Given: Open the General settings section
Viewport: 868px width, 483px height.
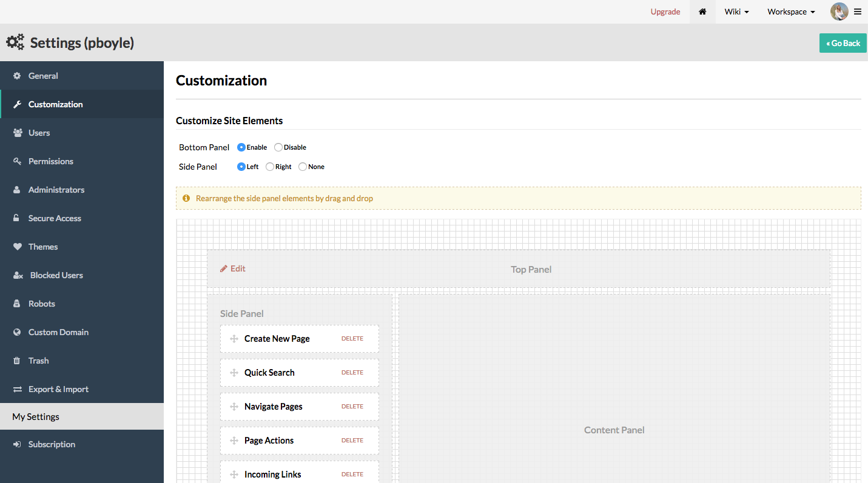Looking at the screenshot, I should click(x=82, y=76).
